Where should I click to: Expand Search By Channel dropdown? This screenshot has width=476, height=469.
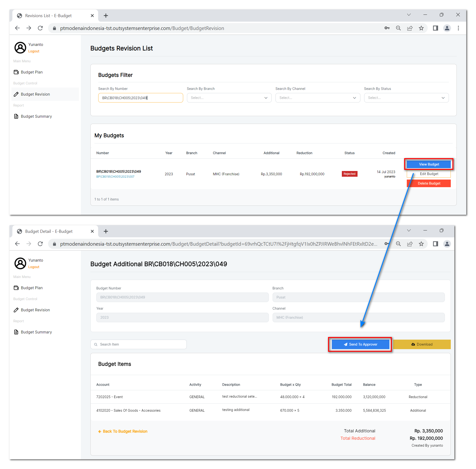[318, 98]
